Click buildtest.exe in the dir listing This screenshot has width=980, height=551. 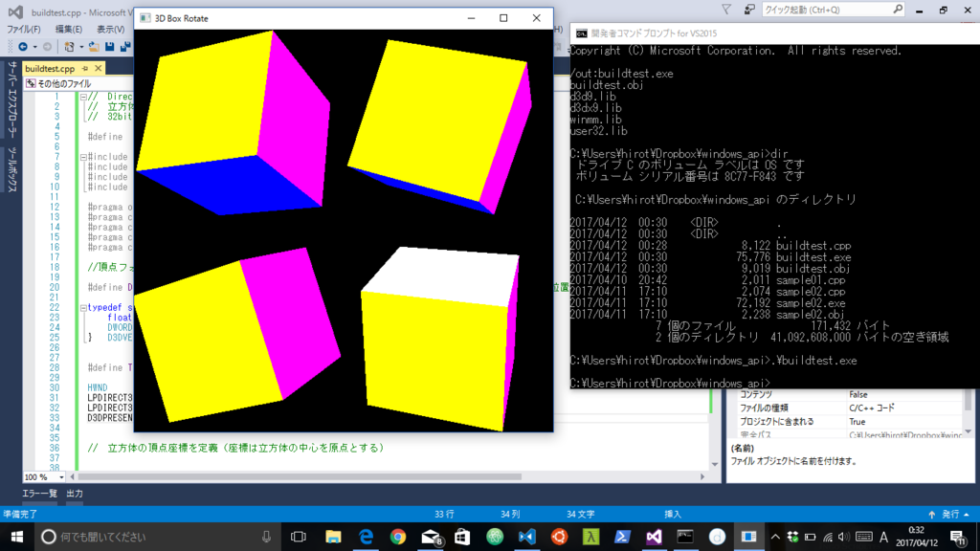pyautogui.click(x=813, y=257)
